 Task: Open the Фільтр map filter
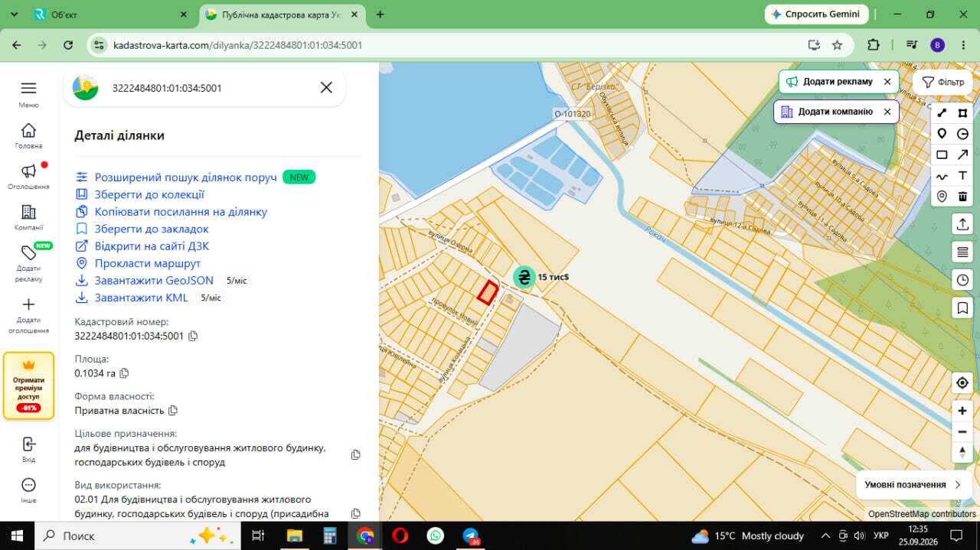pyautogui.click(x=942, y=82)
